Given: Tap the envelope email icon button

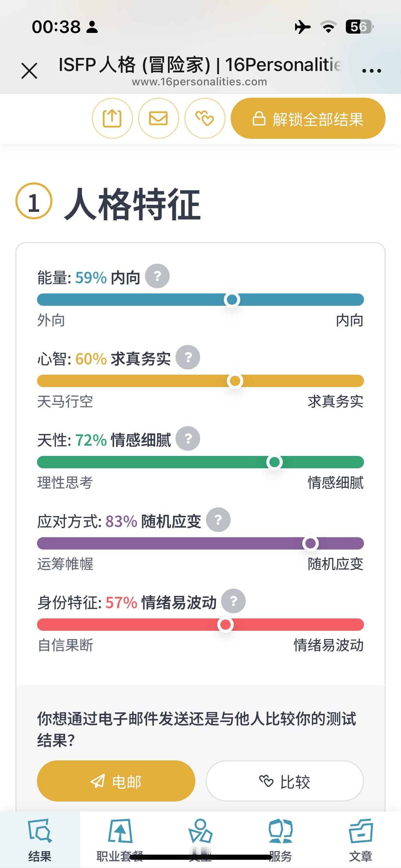Looking at the screenshot, I should point(158,118).
